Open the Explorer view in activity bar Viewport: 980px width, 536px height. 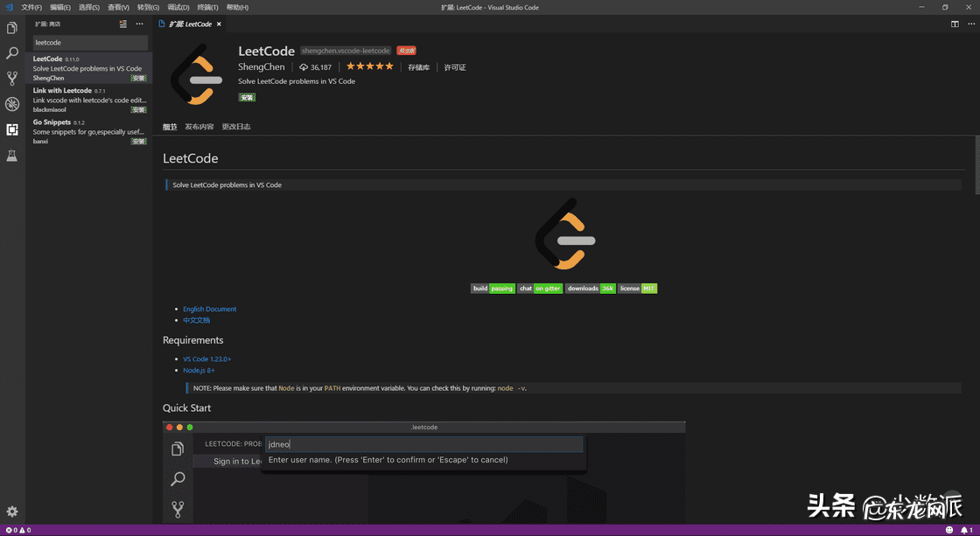12,28
